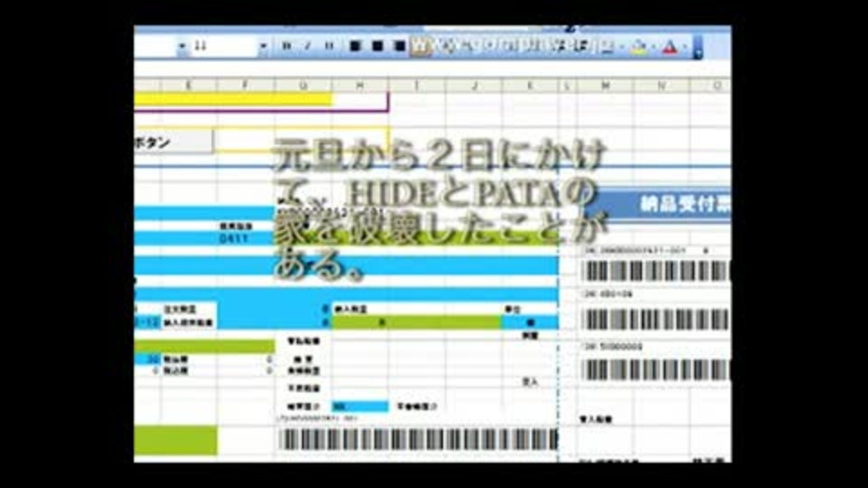868x488 pixels.
Task: Select column H header
Action: click(x=360, y=85)
